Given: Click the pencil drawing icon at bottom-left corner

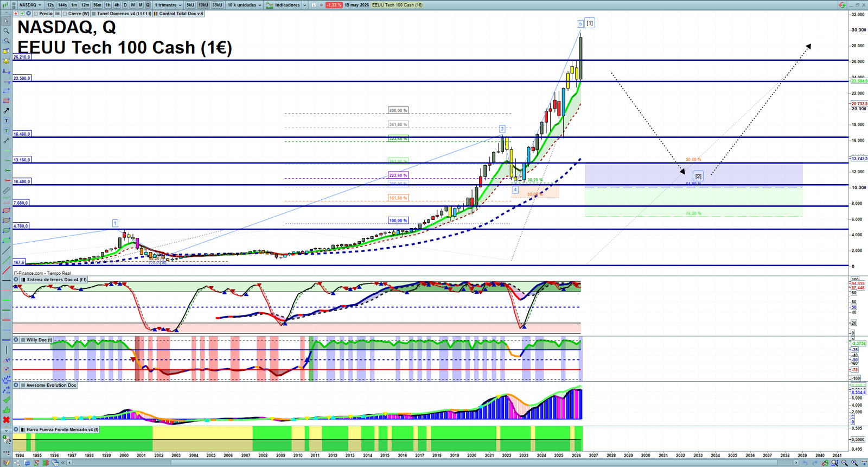Looking at the screenshot, I should [x=6, y=463].
